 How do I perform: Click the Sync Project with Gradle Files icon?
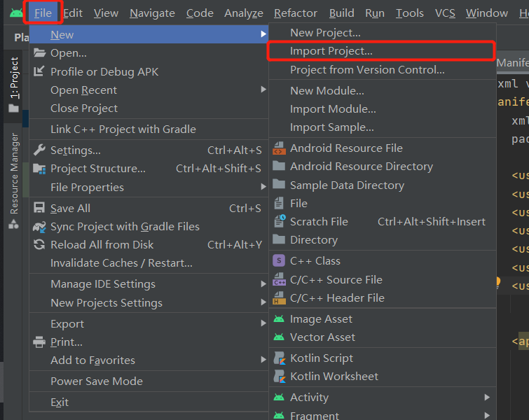point(39,227)
